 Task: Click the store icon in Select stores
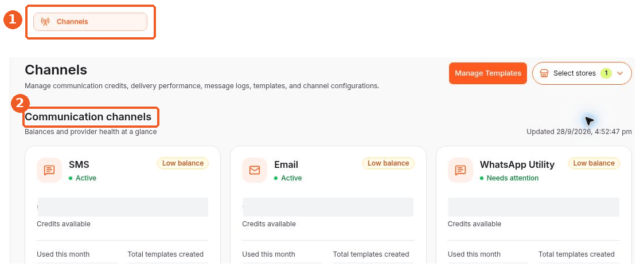click(544, 73)
